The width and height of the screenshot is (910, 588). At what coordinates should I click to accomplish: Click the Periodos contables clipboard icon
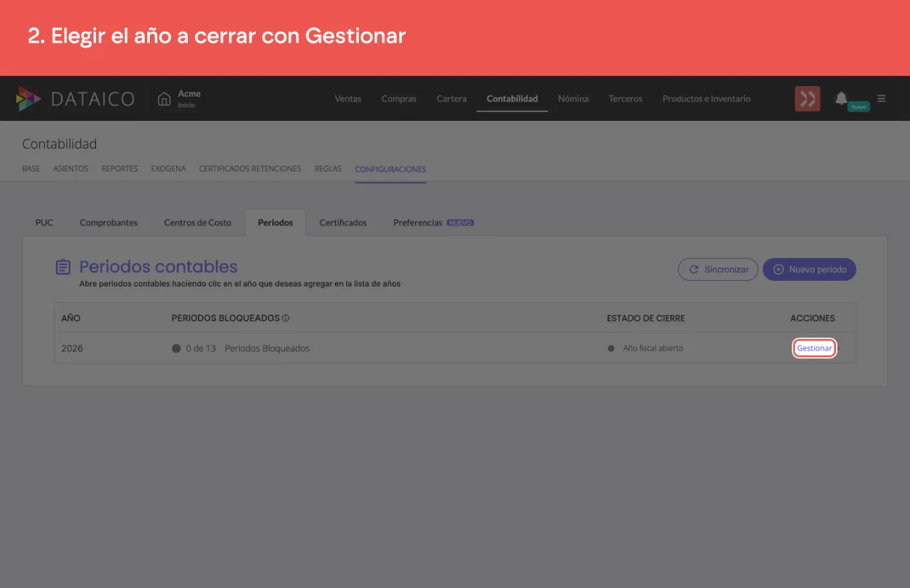pyautogui.click(x=63, y=267)
